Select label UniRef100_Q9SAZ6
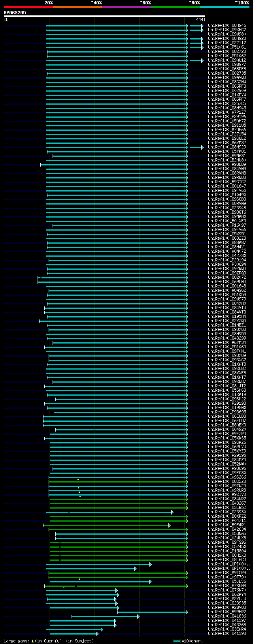 point(227,443)
